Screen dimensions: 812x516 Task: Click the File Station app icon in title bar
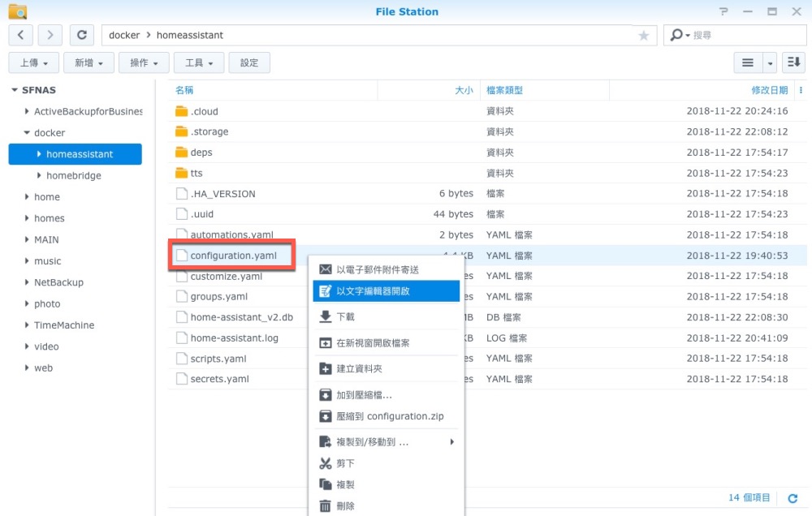click(x=18, y=11)
